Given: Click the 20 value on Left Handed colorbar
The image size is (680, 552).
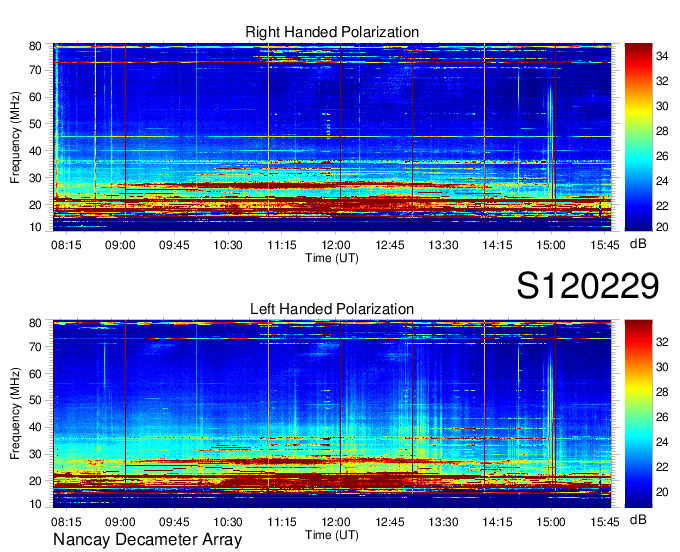Looking at the screenshot, I should coord(662,492).
